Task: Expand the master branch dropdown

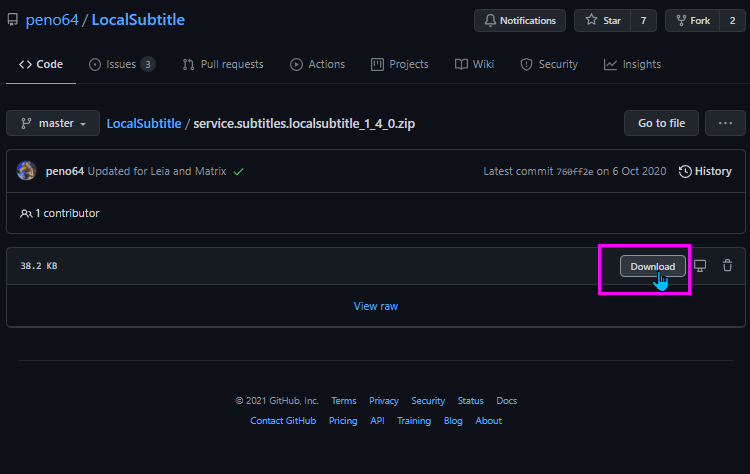Action: (x=53, y=123)
